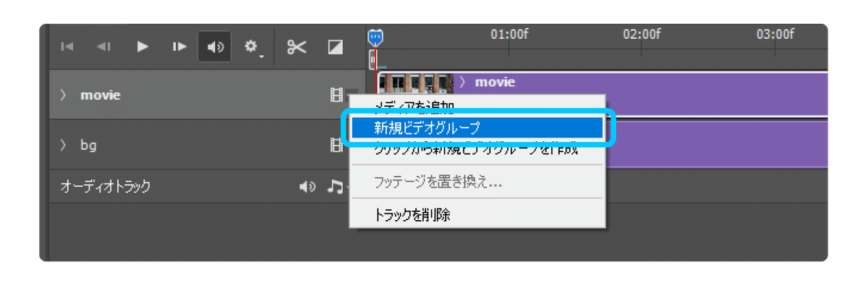Open the transitions icon next to scissors
The width and height of the screenshot is (868, 286).
point(335,47)
